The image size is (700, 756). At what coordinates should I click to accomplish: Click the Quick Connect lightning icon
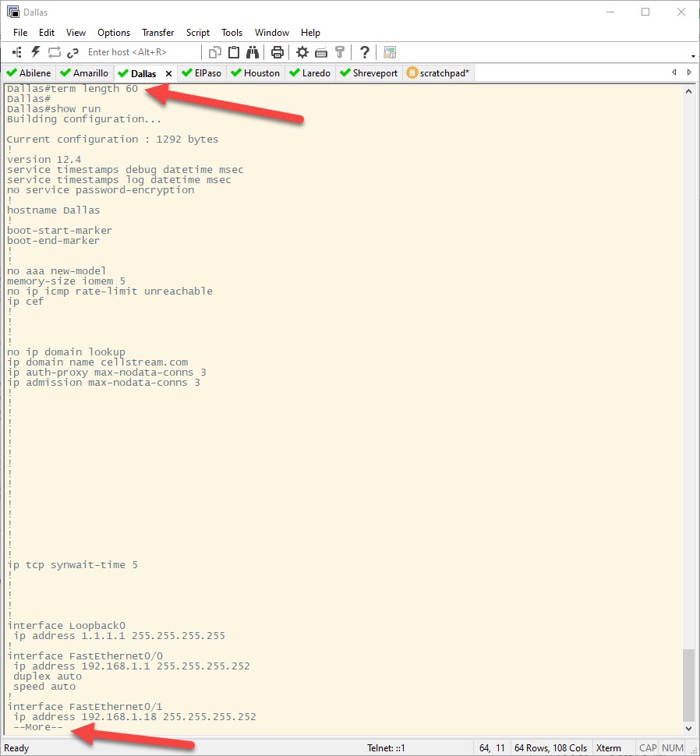(x=36, y=52)
